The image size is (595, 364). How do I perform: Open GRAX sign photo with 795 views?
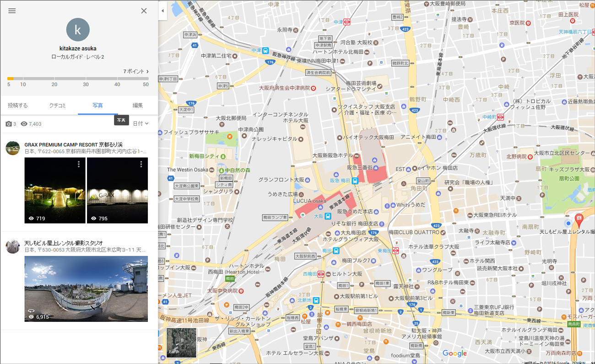(117, 190)
